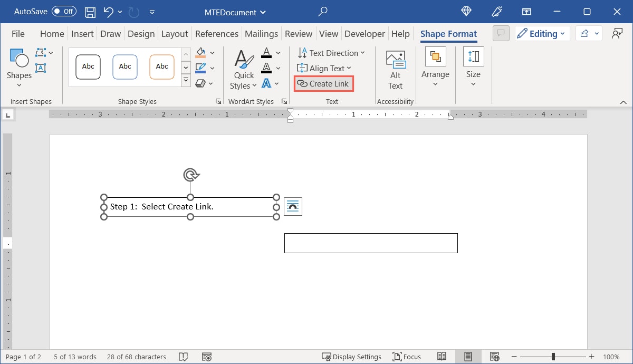Expand the Text Direction dropdown

point(332,53)
